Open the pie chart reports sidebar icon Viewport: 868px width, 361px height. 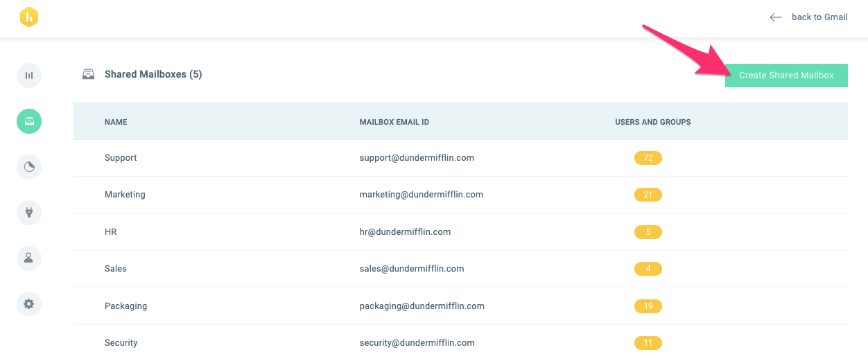pos(29,167)
